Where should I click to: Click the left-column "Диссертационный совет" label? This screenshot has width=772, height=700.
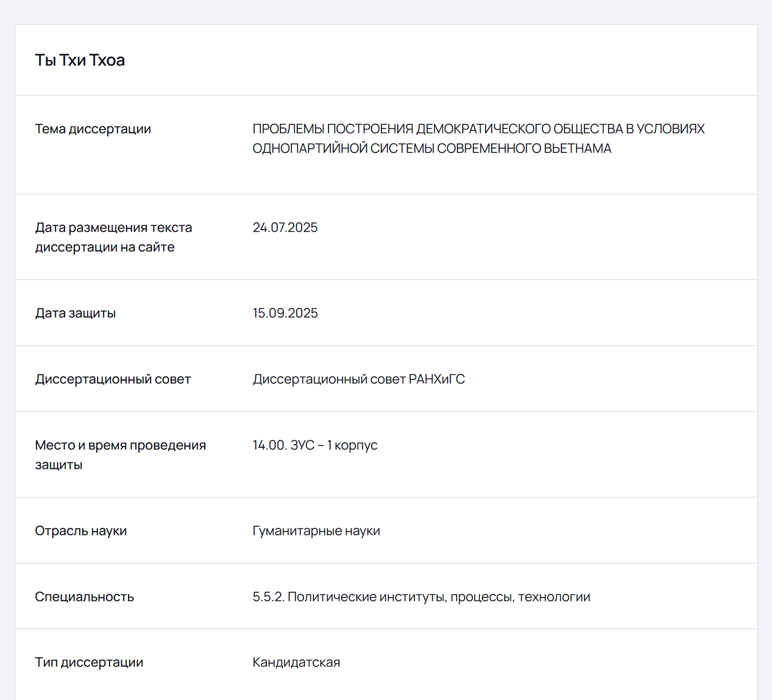coord(113,379)
